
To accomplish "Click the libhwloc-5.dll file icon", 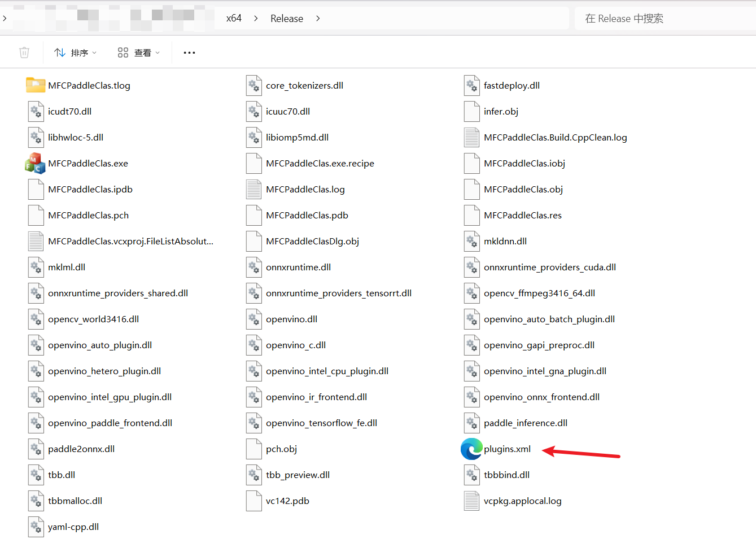I will pyautogui.click(x=36, y=137).
